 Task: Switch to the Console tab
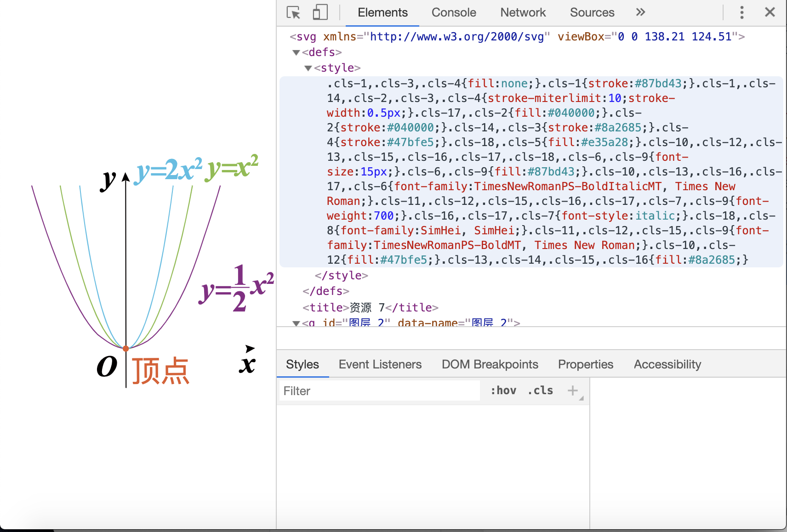(x=454, y=12)
